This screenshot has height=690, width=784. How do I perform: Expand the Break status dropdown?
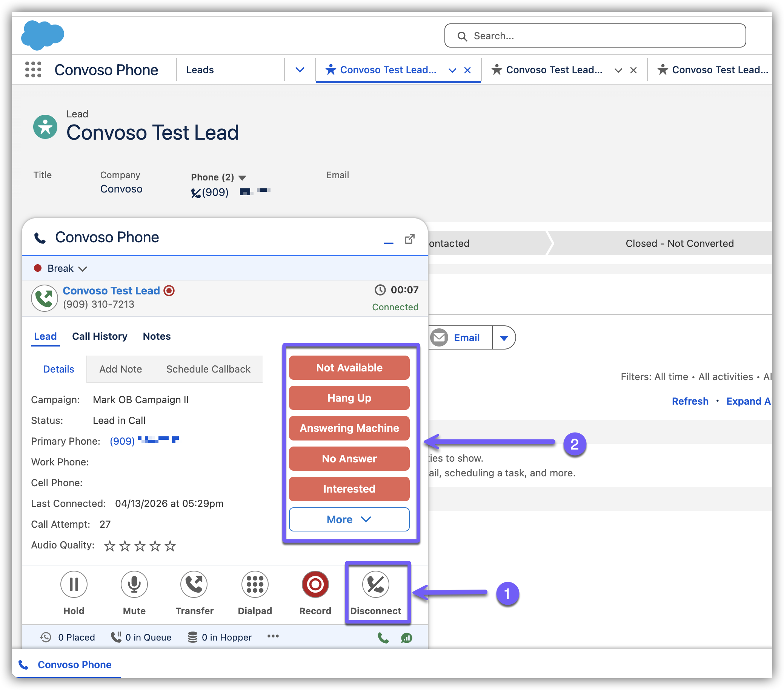tap(83, 269)
